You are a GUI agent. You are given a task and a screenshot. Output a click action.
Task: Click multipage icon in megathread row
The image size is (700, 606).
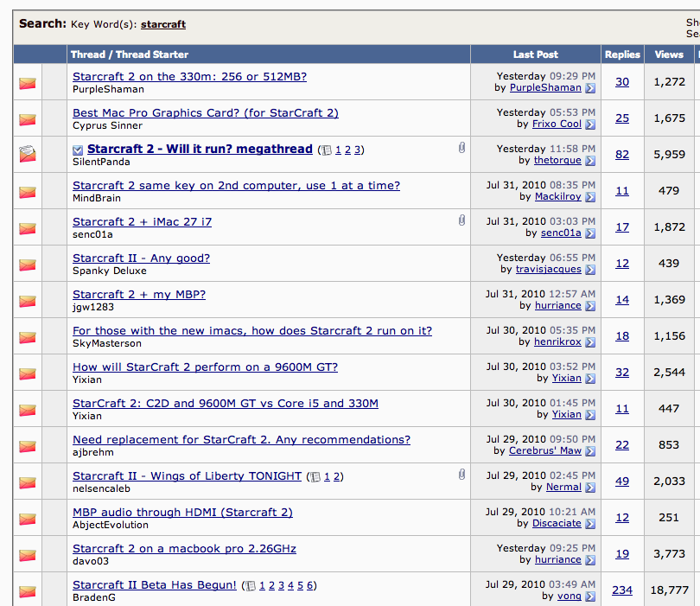[x=327, y=150]
